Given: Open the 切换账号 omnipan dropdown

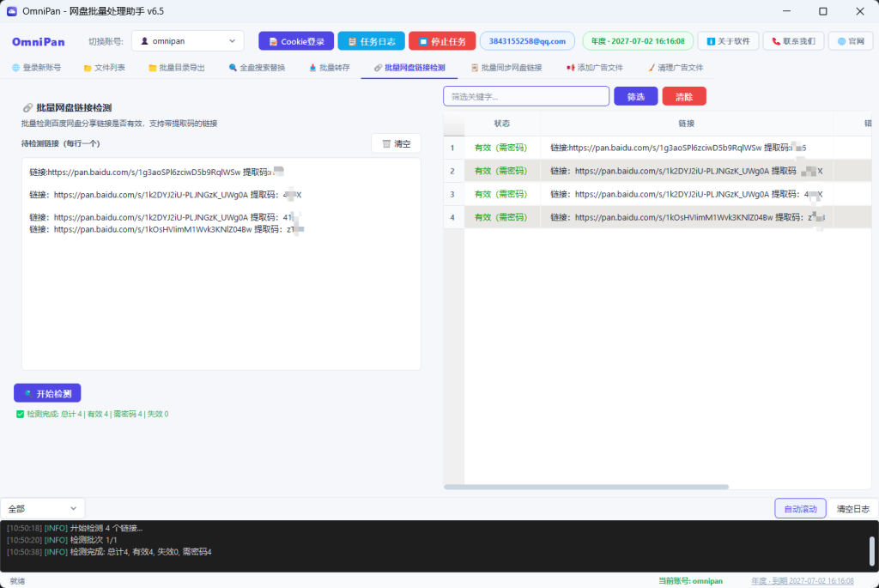Looking at the screenshot, I should [x=188, y=41].
